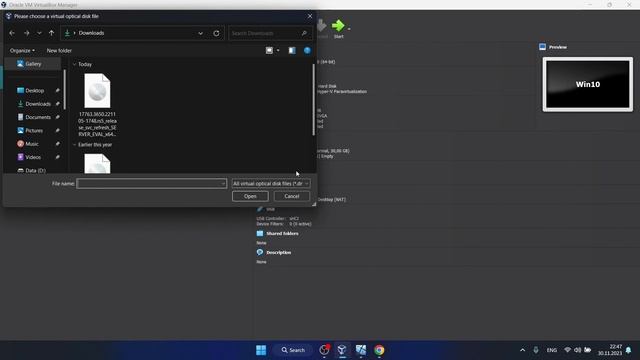The width and height of the screenshot is (640, 360).
Task: Show hidden system tray icons
Action: click(522, 350)
